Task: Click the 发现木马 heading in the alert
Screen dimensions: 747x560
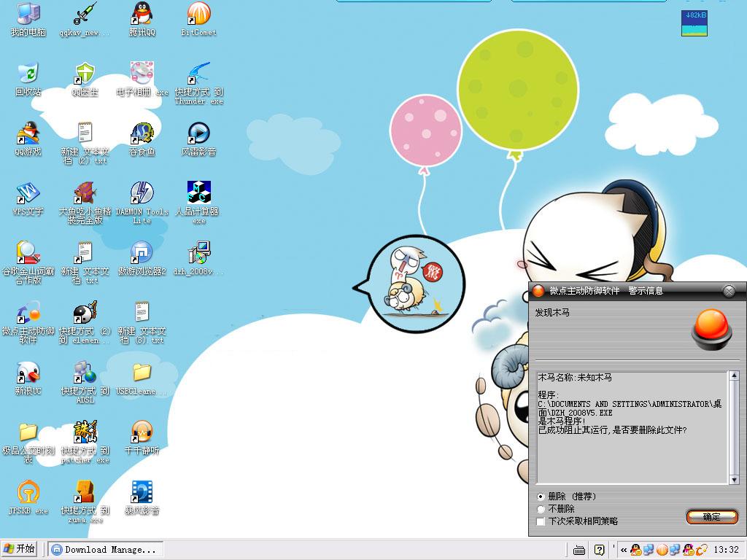Action: click(552, 312)
